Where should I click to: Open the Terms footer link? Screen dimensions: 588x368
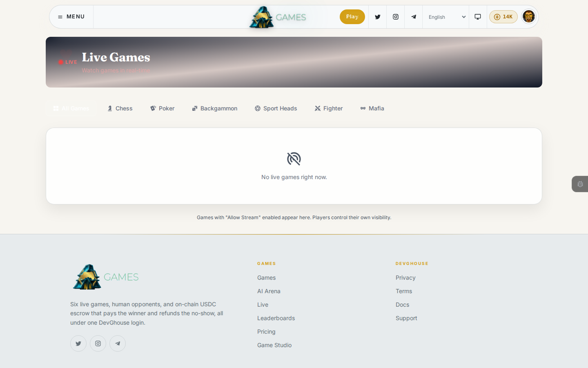pos(404,291)
